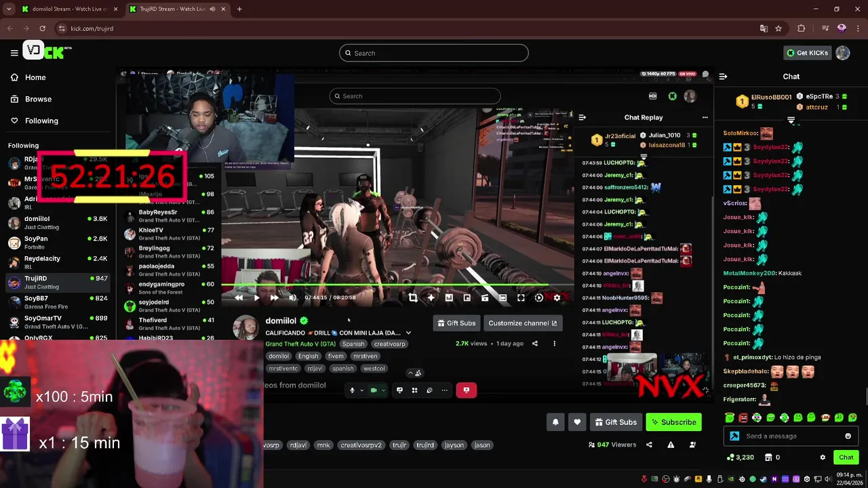Click the main Kick search field
The height and width of the screenshot is (488, 868).
[x=434, y=53]
